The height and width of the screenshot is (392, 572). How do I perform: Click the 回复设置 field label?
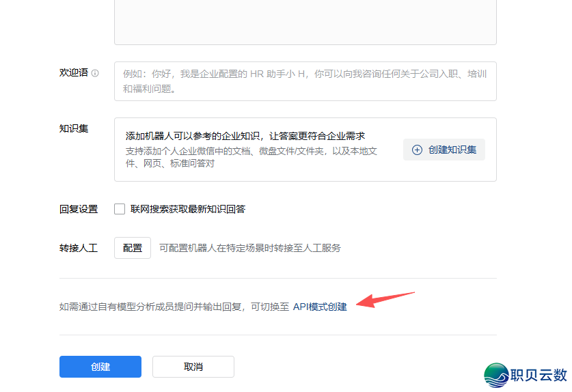coord(79,209)
